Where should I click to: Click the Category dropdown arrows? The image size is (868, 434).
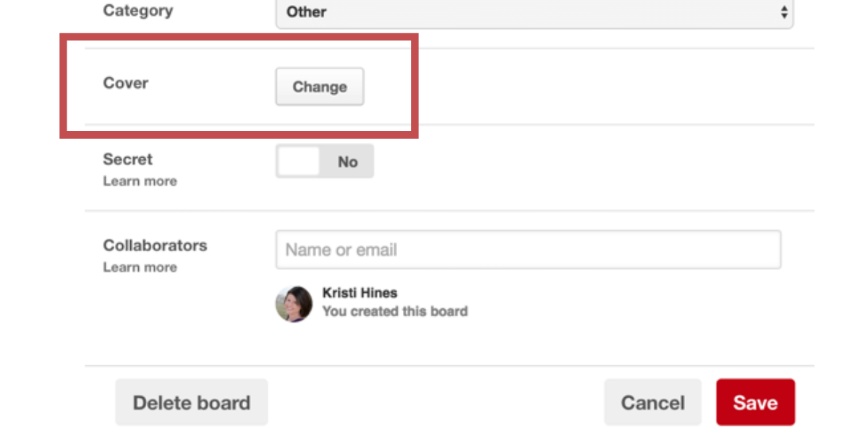point(783,12)
